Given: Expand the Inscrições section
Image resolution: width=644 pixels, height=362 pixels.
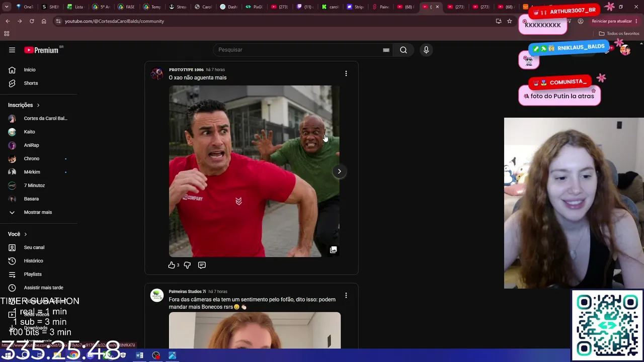Looking at the screenshot, I should click(24, 105).
